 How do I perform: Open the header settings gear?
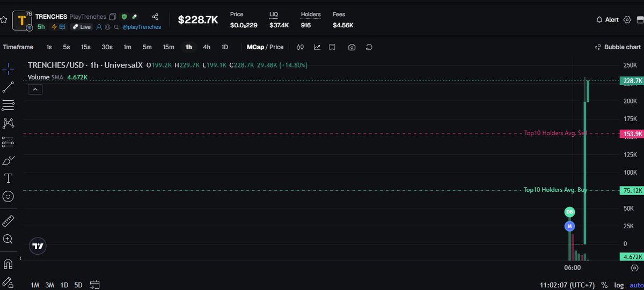(x=627, y=20)
